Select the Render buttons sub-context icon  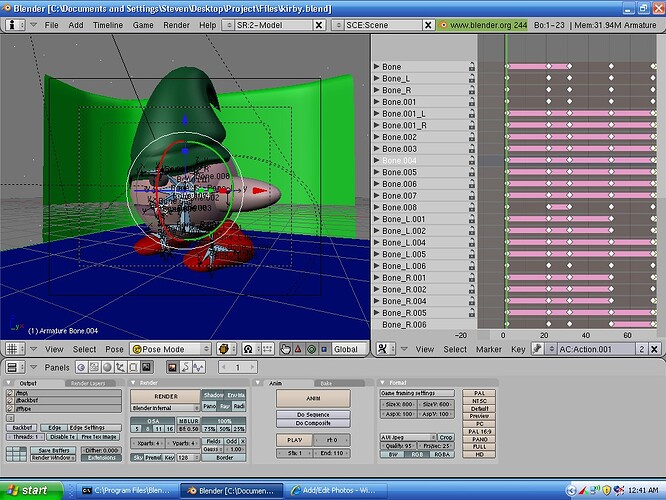172,367
